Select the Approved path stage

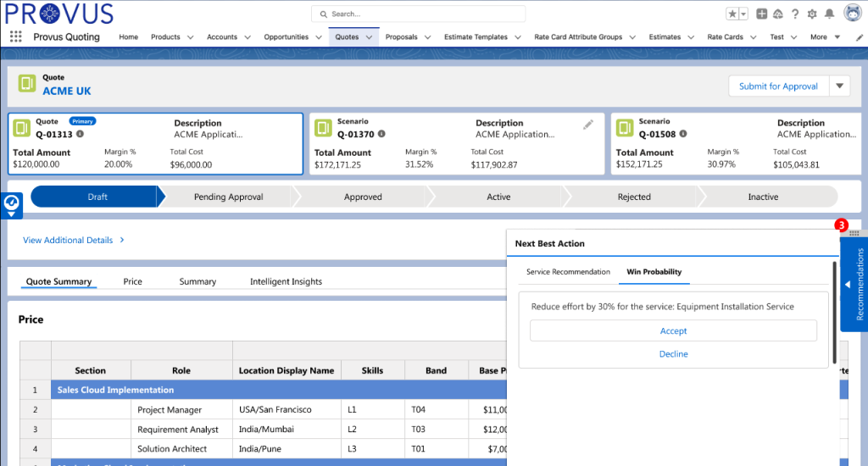(363, 197)
